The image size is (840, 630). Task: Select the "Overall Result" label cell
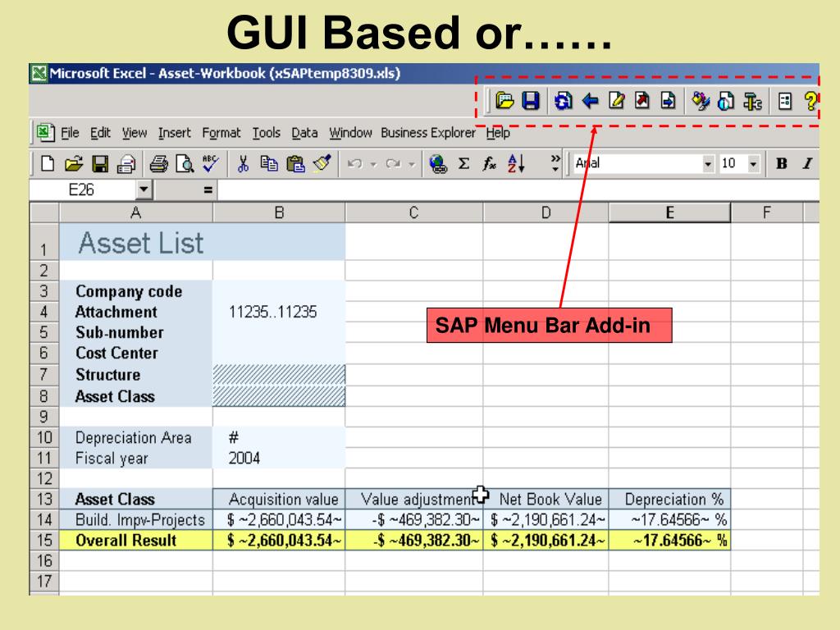[x=136, y=540]
